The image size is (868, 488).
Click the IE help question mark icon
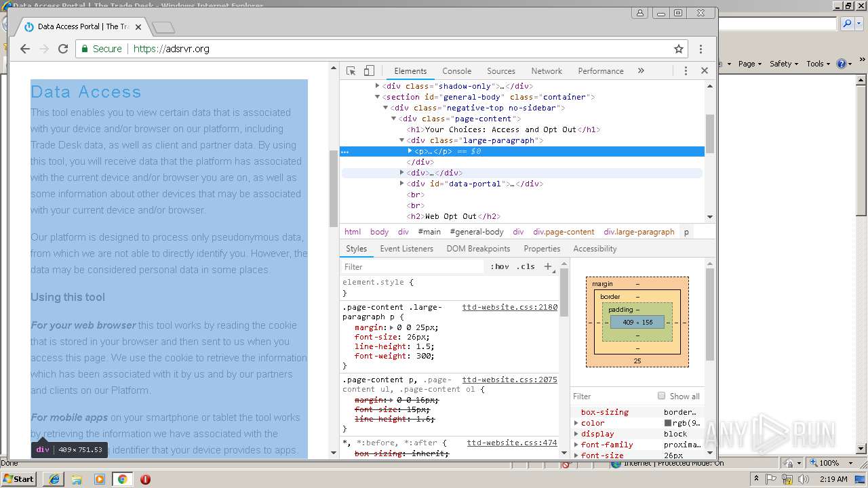click(842, 64)
